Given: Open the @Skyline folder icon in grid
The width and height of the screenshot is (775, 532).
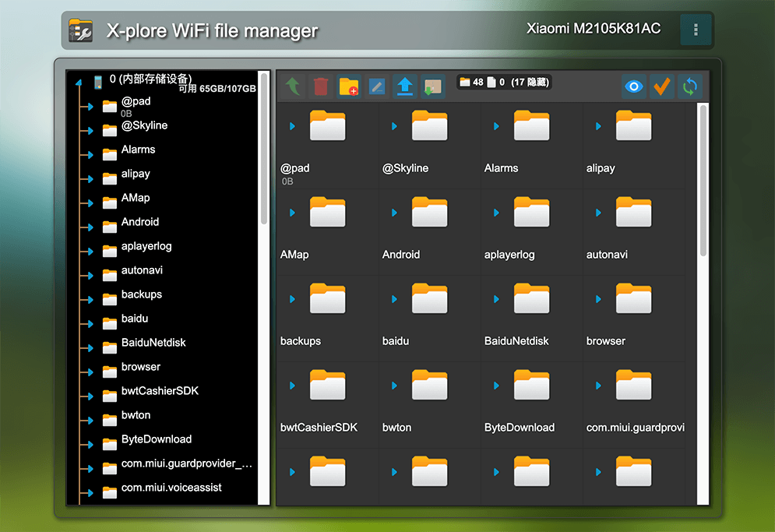Looking at the screenshot, I should pos(429,125).
